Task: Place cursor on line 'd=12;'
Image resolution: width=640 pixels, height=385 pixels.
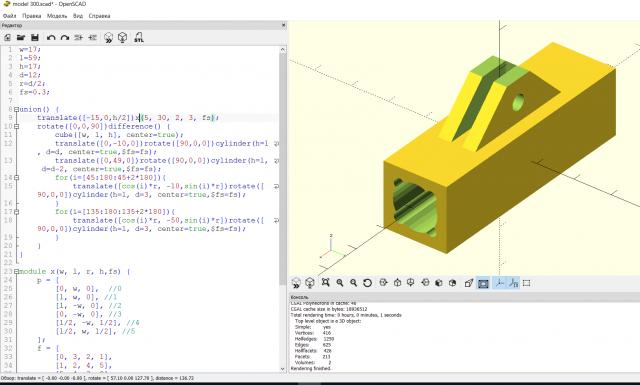Action: point(29,75)
